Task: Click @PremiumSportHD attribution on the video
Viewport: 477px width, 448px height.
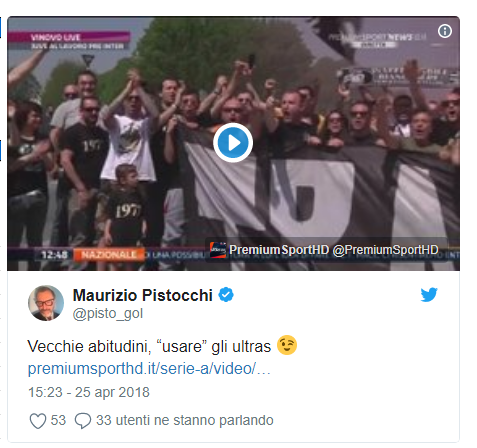Action: [x=385, y=250]
